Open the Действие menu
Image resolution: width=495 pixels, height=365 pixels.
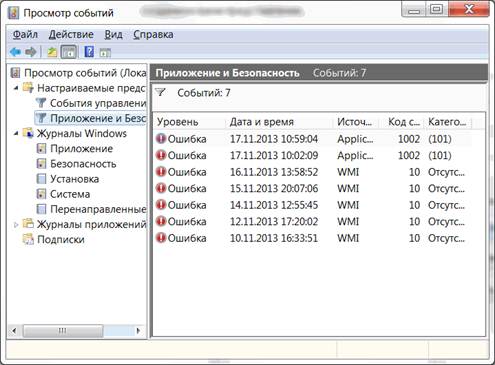71,34
